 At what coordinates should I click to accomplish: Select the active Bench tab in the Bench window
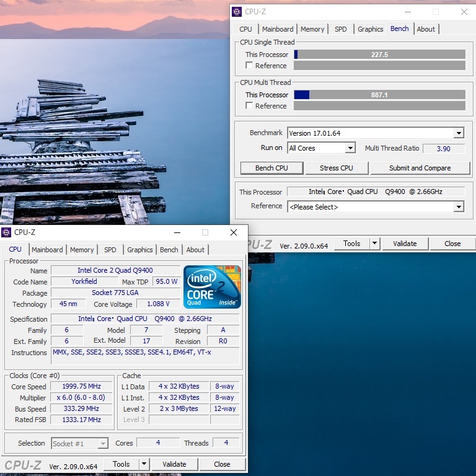pos(400,29)
